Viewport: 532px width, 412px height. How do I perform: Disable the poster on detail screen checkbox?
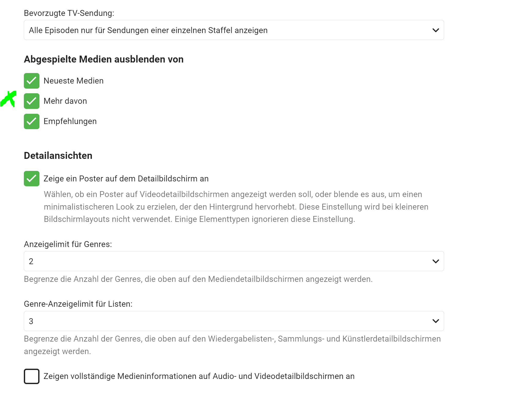(32, 179)
